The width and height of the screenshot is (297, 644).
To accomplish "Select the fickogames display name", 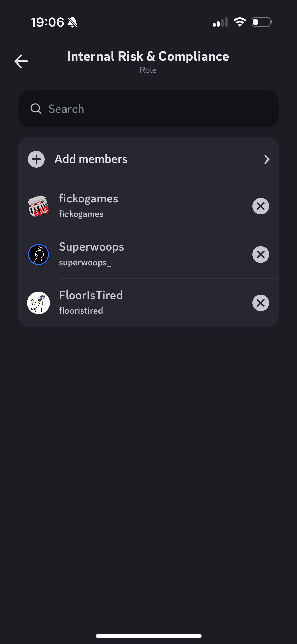I will 88,199.
